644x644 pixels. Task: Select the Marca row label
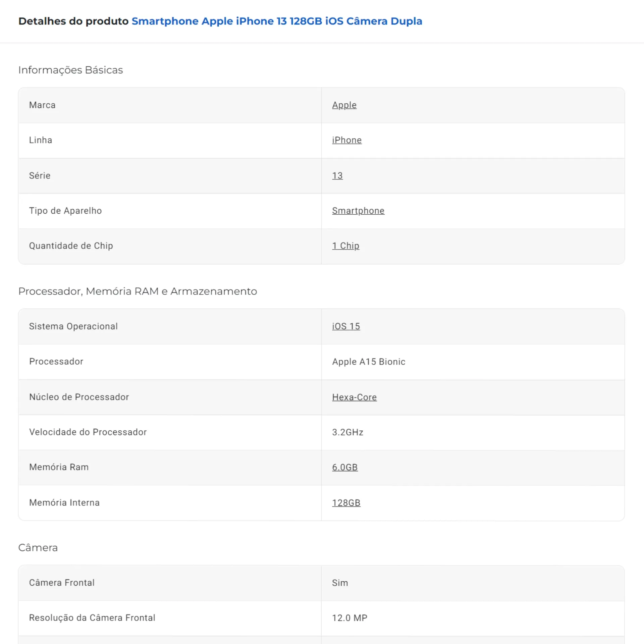click(x=42, y=105)
